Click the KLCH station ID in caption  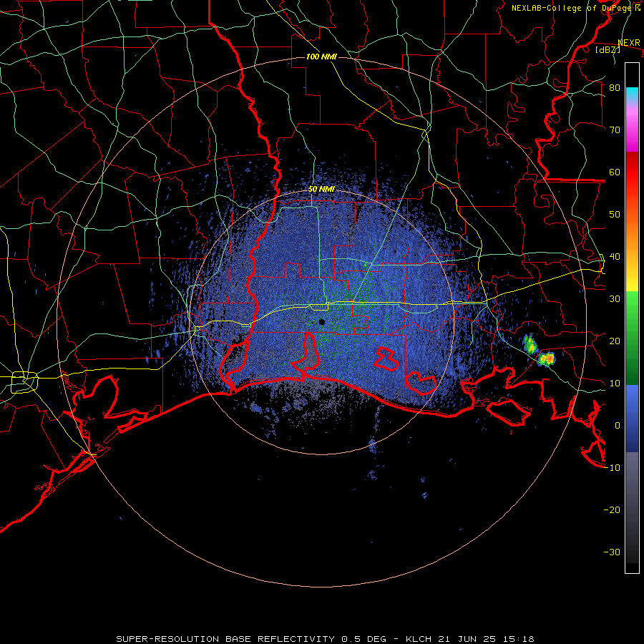coord(419,639)
